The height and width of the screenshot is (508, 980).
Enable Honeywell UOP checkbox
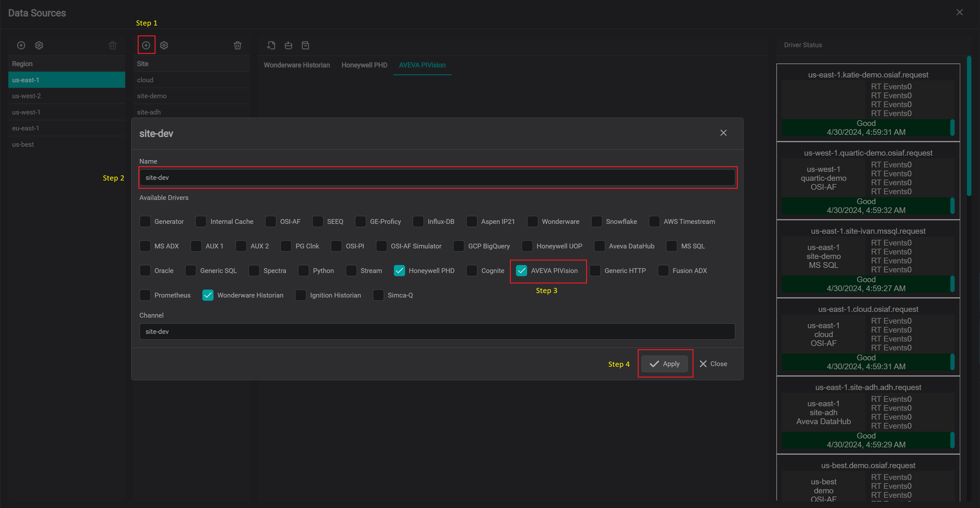click(527, 246)
